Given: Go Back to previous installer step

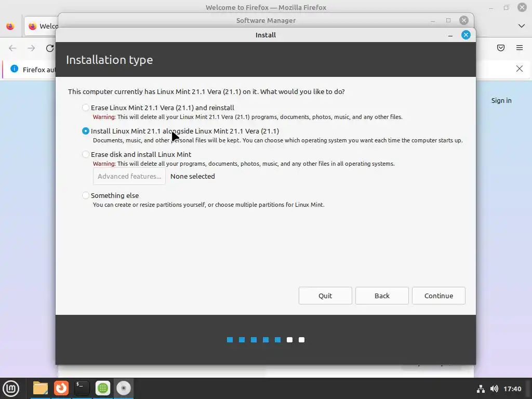Looking at the screenshot, I should tap(382, 296).
